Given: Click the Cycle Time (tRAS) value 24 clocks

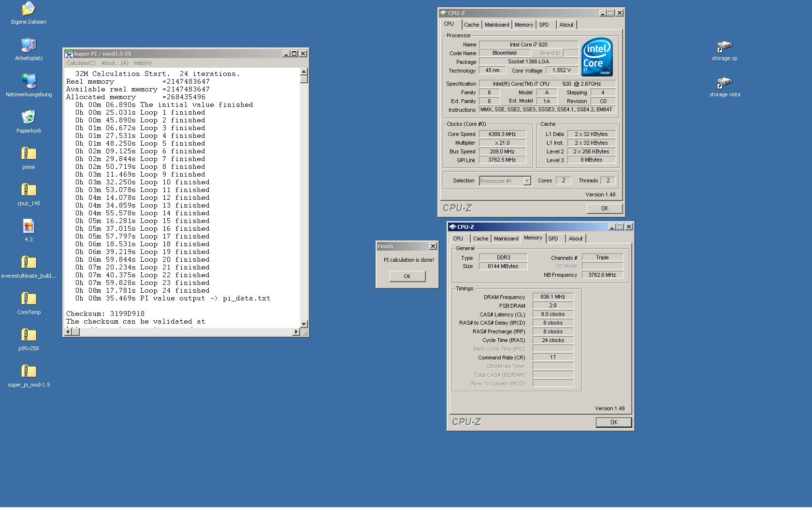Looking at the screenshot, I should (553, 340).
